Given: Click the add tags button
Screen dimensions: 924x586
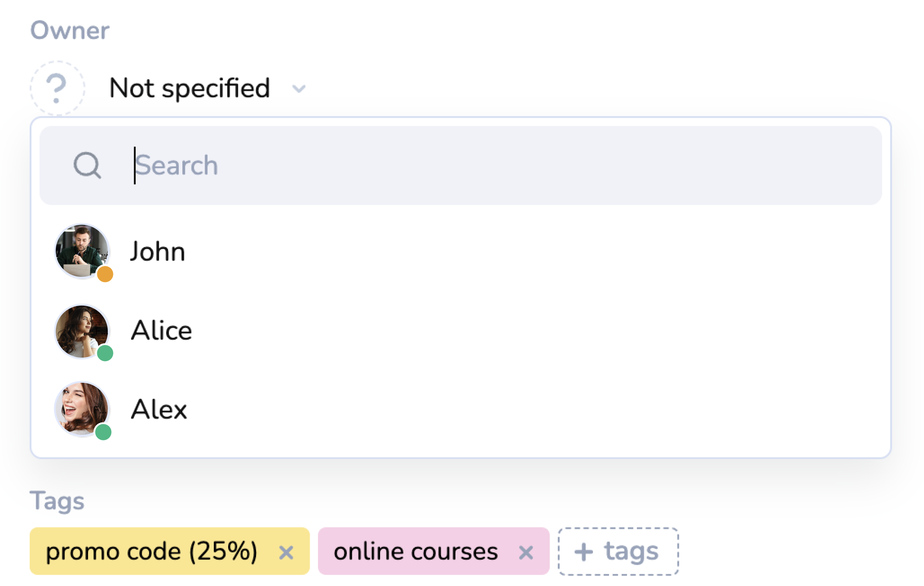Looking at the screenshot, I should pos(618,552).
